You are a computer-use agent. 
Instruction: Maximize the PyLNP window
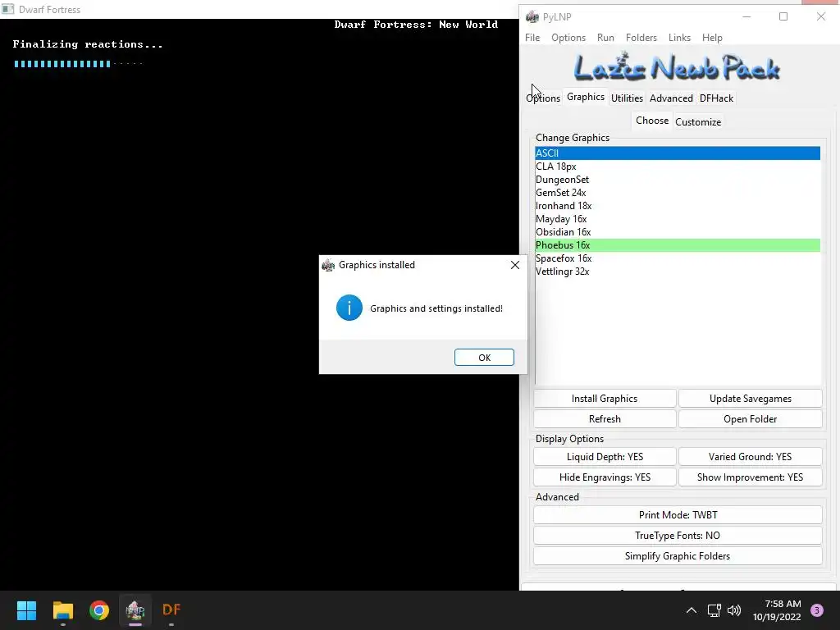tap(783, 16)
